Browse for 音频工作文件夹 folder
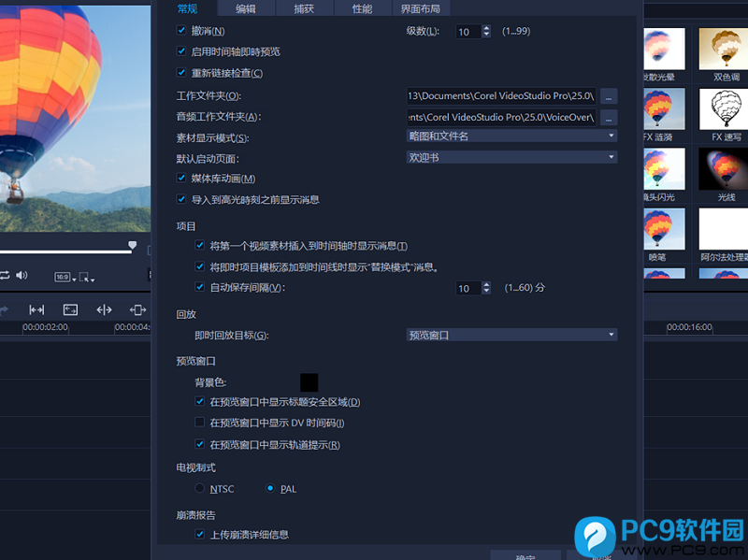748x560 pixels. pyautogui.click(x=609, y=118)
